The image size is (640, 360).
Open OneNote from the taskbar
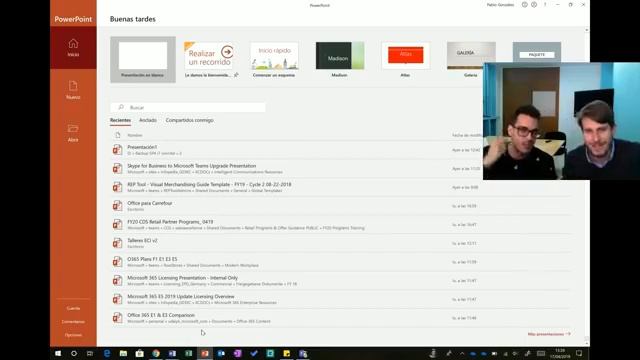pos(238,353)
